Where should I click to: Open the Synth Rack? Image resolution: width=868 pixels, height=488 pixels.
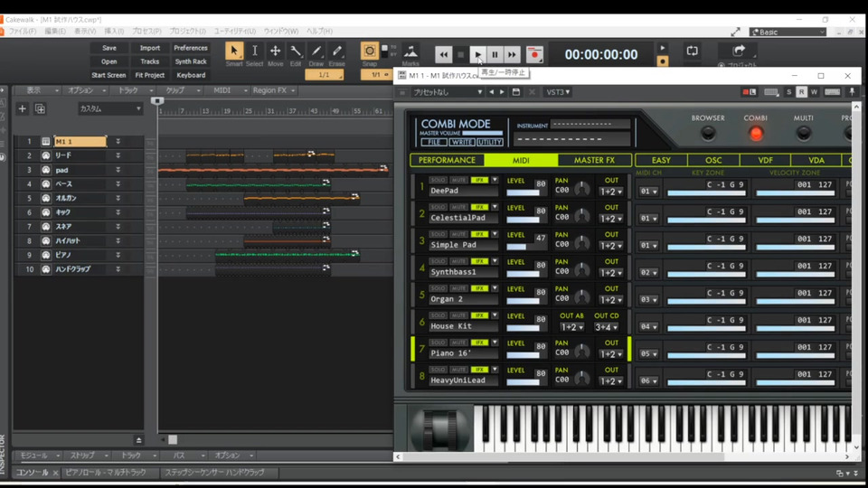(x=191, y=61)
